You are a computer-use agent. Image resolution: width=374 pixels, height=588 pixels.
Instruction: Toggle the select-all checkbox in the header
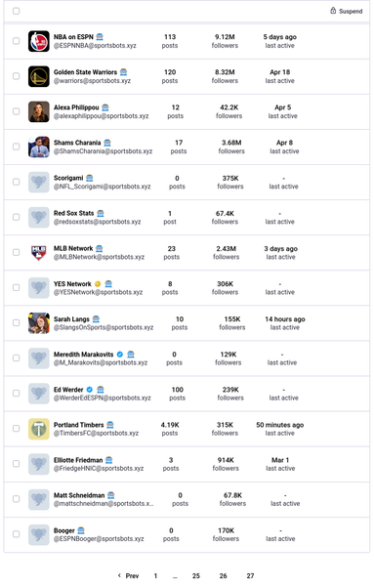click(17, 11)
